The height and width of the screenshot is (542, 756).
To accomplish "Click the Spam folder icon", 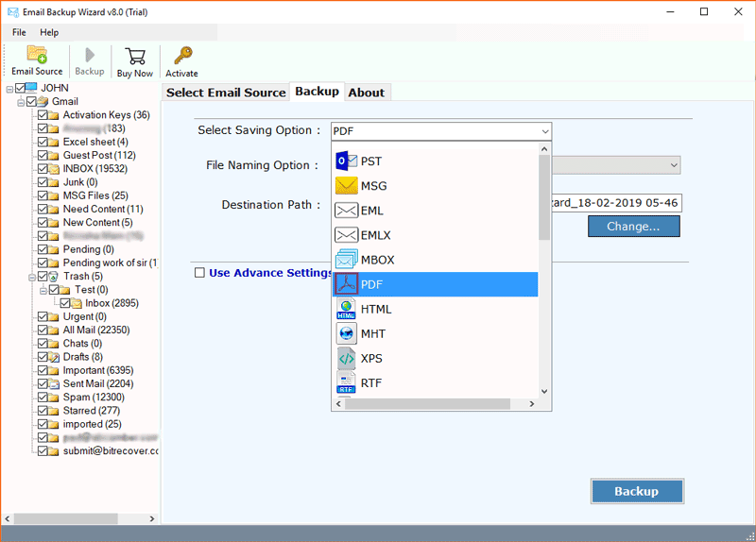I will 54,397.
